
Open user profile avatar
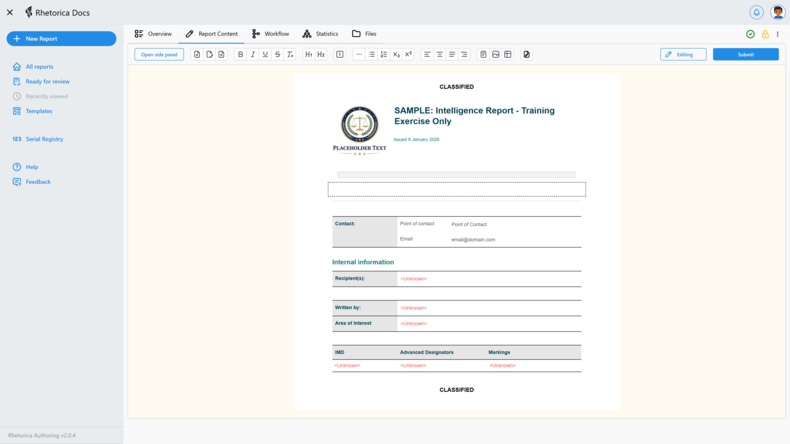(x=778, y=12)
